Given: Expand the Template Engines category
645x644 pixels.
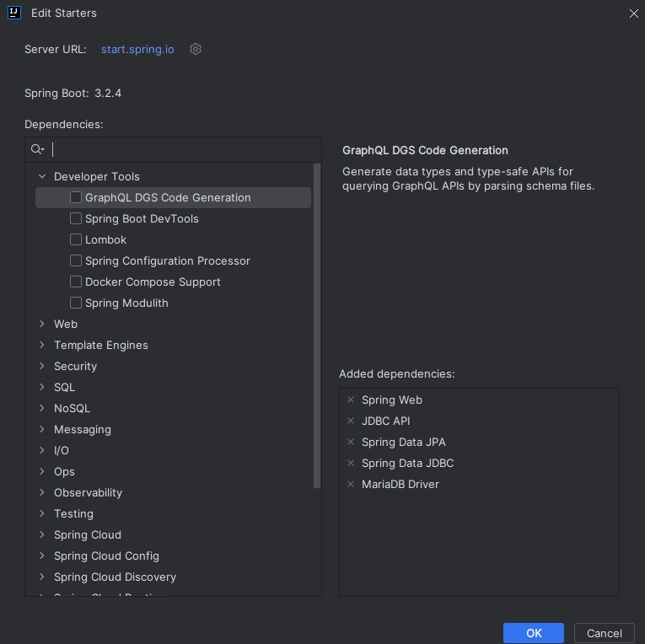Looking at the screenshot, I should pyautogui.click(x=42, y=345).
